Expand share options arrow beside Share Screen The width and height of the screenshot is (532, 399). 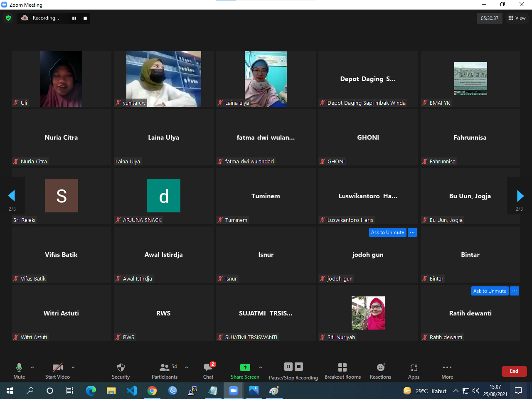pos(261,367)
